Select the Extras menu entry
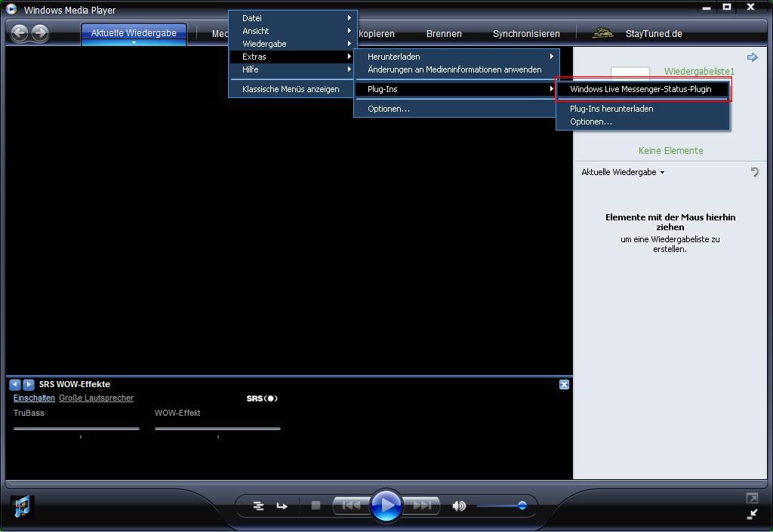773x532 pixels. 293,57
